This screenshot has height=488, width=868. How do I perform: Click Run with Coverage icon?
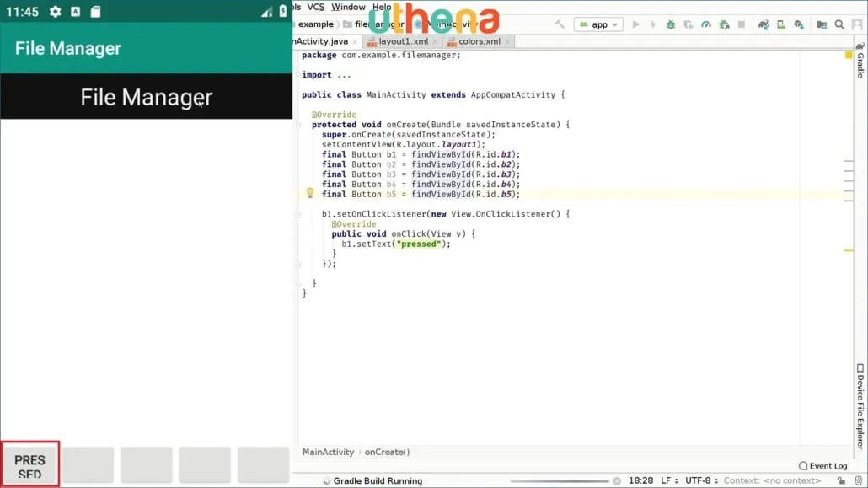(689, 24)
